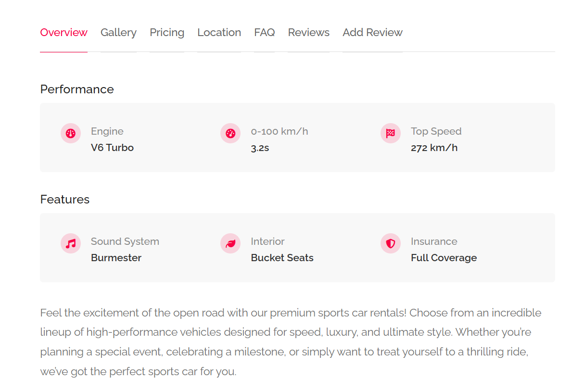The height and width of the screenshot is (392, 585).
Task: Click the Engine gauge icon
Action: 71,133
